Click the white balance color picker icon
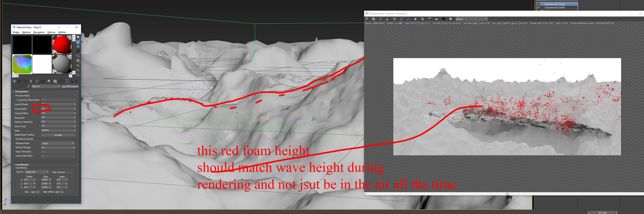Screen dimensions: 644x214 coord(415,19)
